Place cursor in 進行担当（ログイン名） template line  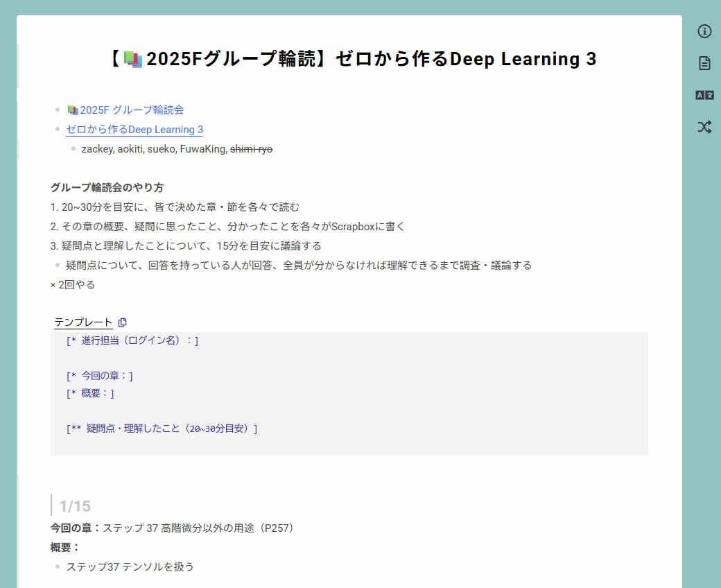132,340
